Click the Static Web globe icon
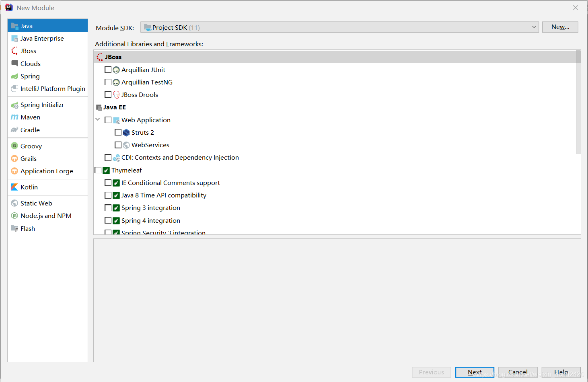This screenshot has height=382, width=588. (x=14, y=203)
